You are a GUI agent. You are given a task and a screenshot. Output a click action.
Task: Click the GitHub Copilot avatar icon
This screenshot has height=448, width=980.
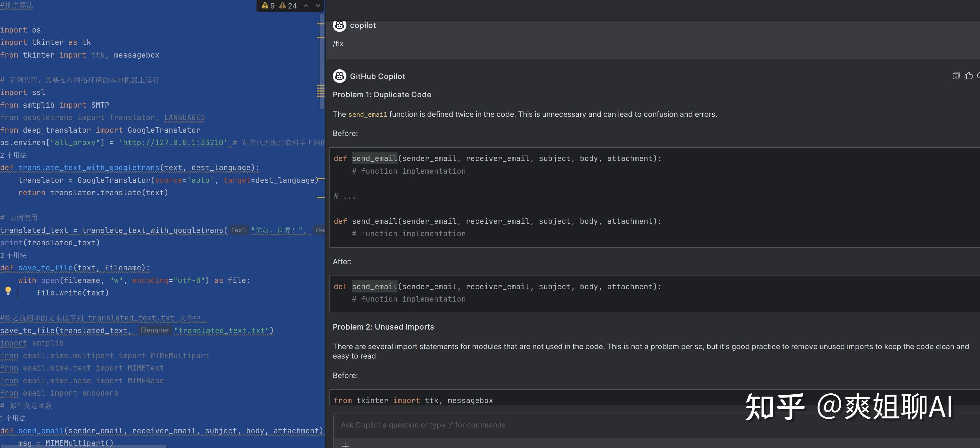339,76
